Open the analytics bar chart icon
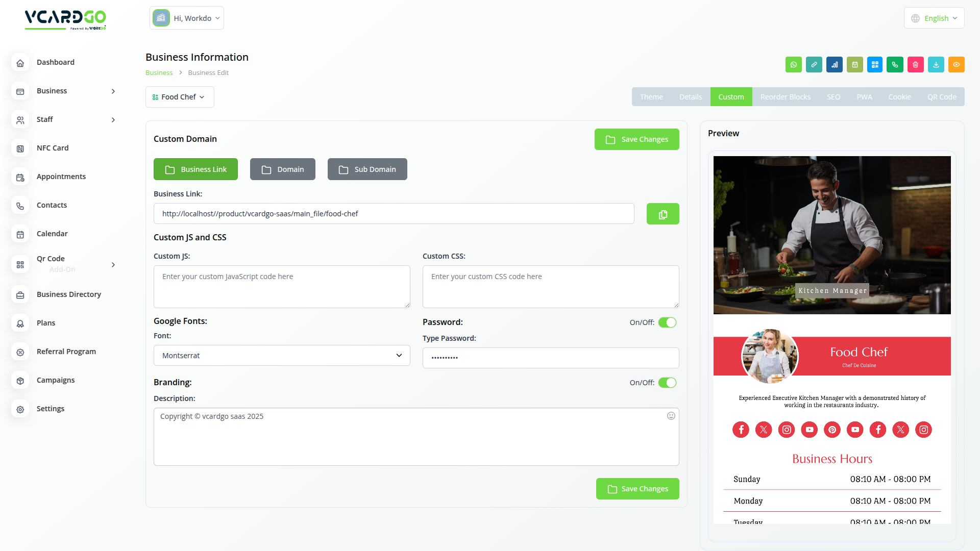Screen dimensions: 980x551 pos(834,65)
